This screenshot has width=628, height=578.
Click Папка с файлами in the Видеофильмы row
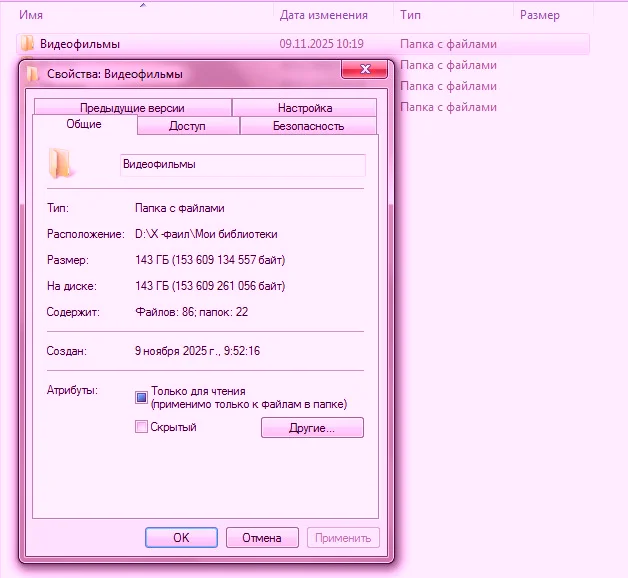pyautogui.click(x=448, y=44)
